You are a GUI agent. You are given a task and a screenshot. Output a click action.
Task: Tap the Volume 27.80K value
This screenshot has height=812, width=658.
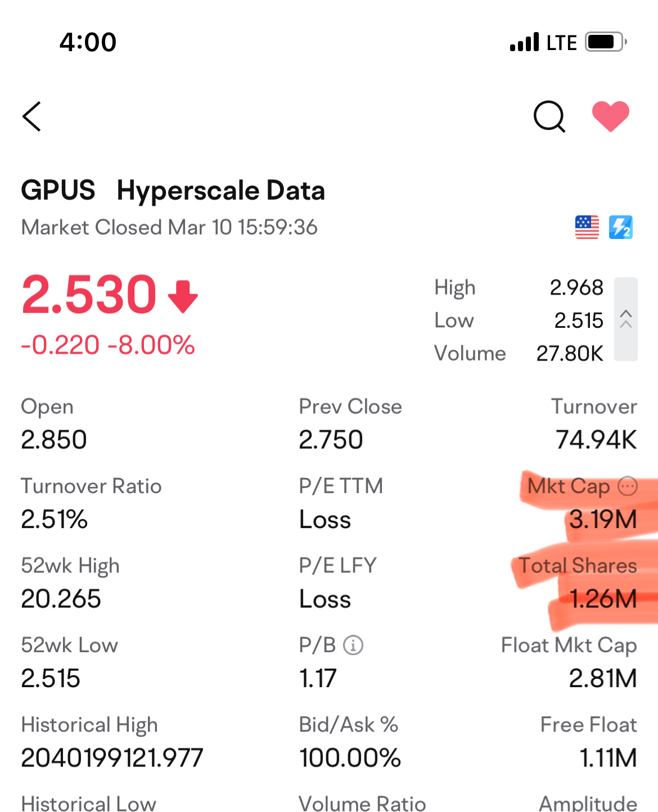[570, 353]
